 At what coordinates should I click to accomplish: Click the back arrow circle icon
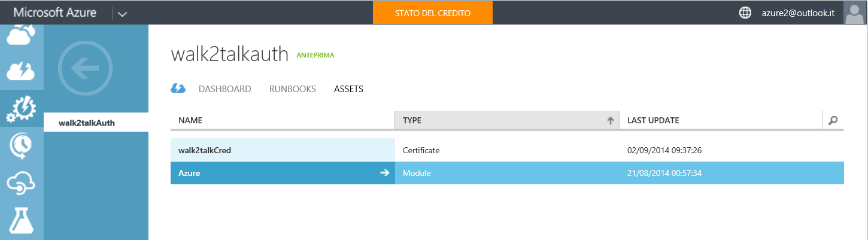pyautogui.click(x=85, y=68)
